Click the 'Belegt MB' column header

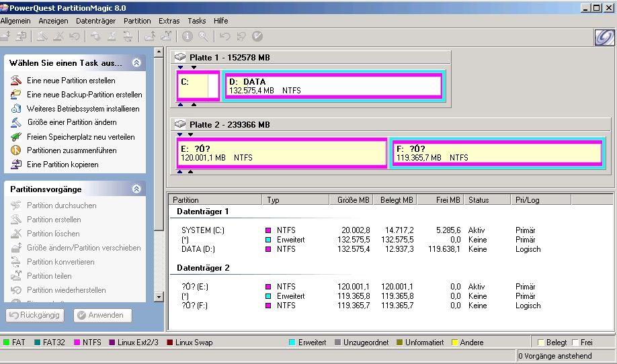[x=395, y=199]
